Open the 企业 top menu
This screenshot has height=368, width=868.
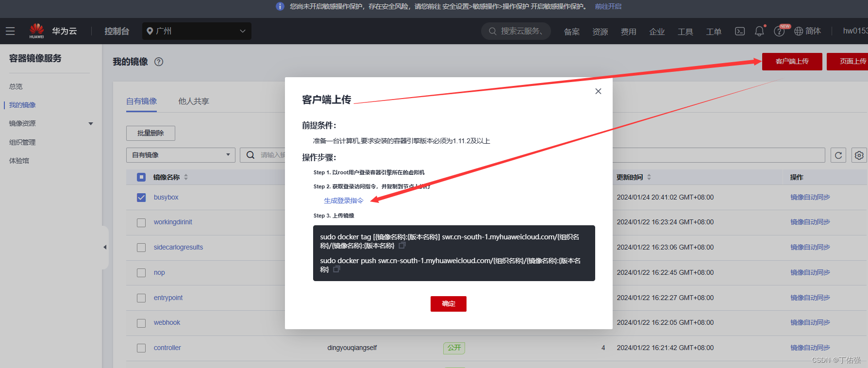point(657,32)
